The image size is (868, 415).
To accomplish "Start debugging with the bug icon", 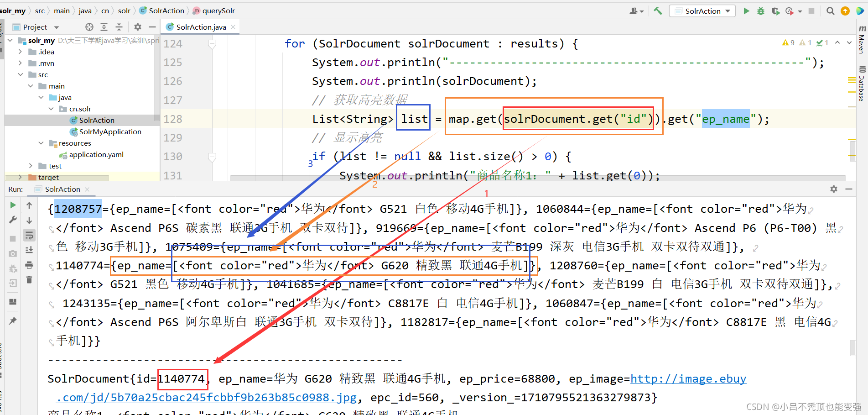I will [761, 11].
